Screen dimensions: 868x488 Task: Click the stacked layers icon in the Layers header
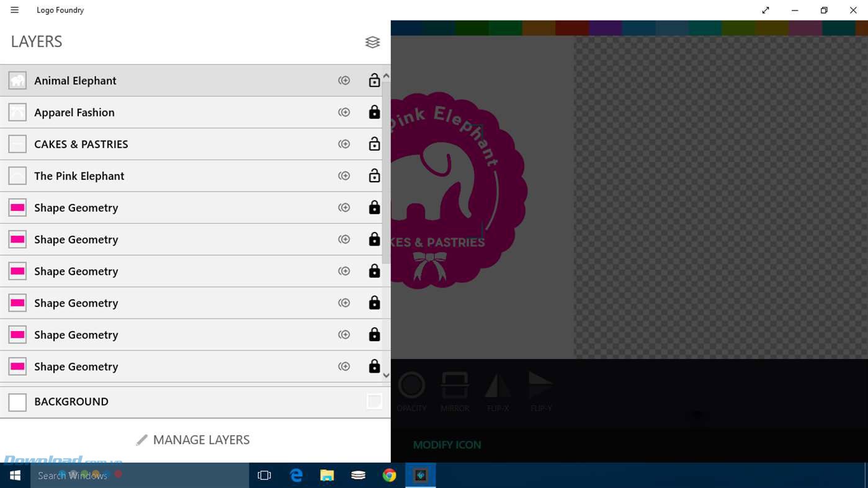(372, 42)
